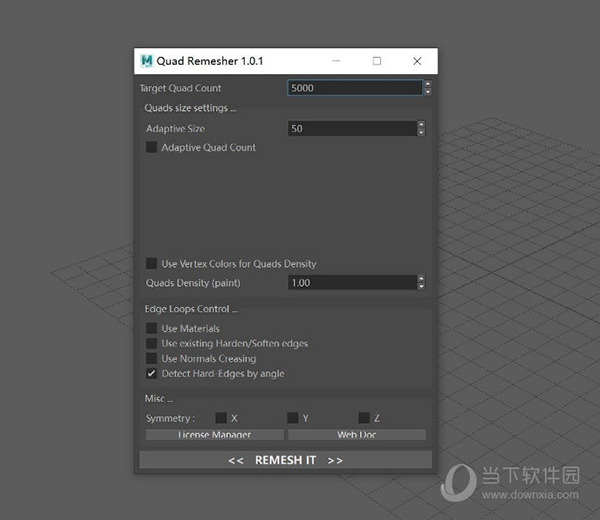Click the Quad Remesher 1.0.1 title text
This screenshot has height=520, width=600.
click(210, 61)
